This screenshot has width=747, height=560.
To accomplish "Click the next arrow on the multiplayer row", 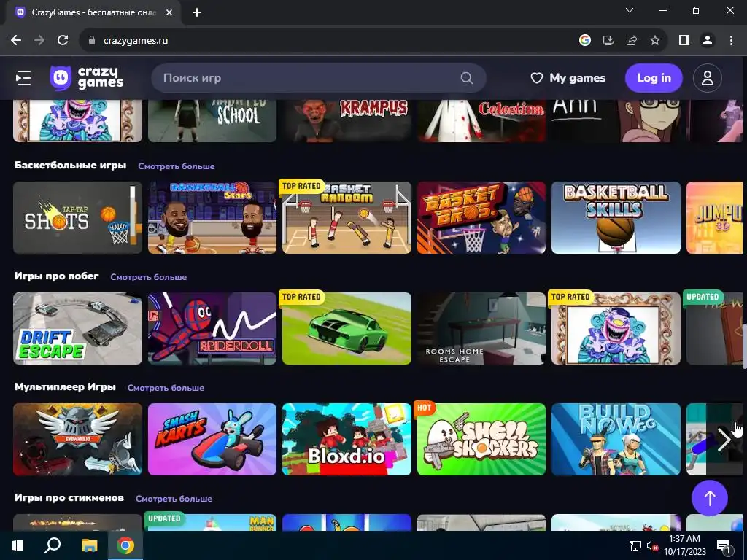I will click(x=724, y=440).
